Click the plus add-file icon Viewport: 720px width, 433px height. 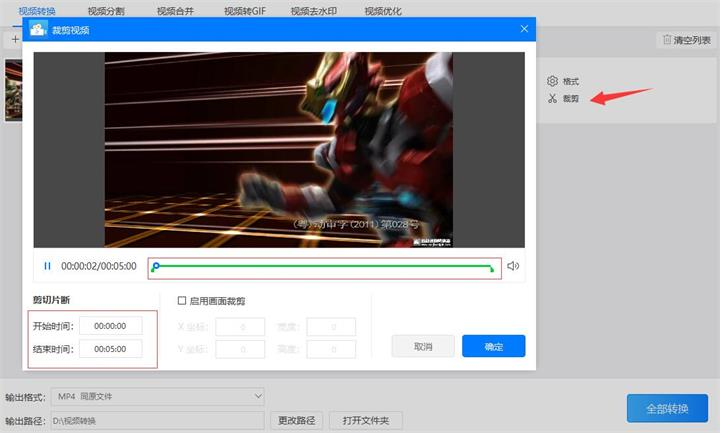click(15, 40)
